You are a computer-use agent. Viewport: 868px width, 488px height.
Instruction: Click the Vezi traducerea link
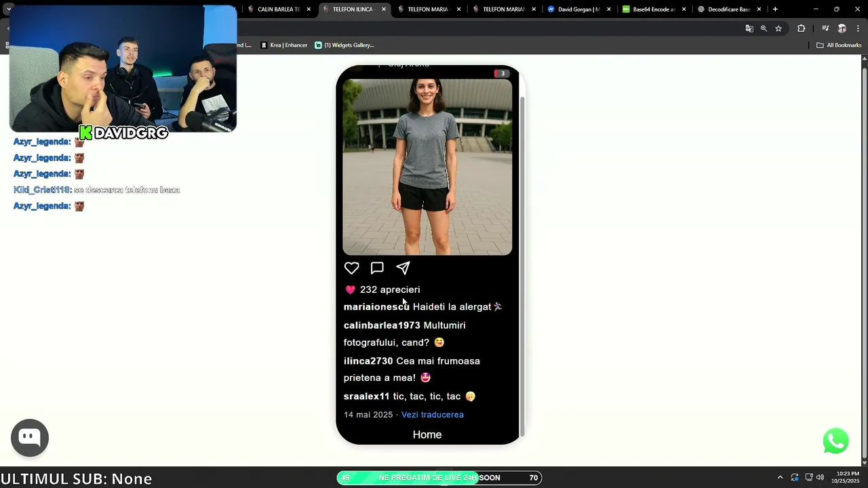point(433,415)
